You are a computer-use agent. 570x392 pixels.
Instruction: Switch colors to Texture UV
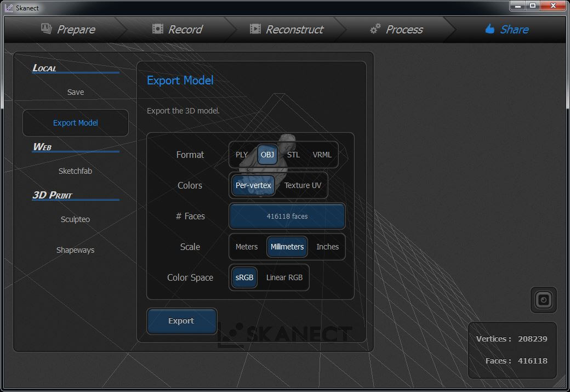(303, 185)
